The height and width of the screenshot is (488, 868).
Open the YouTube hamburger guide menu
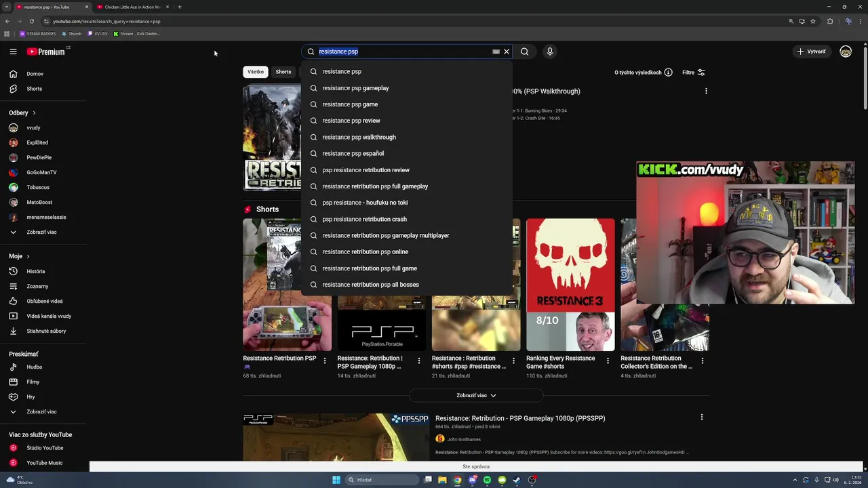coord(13,52)
